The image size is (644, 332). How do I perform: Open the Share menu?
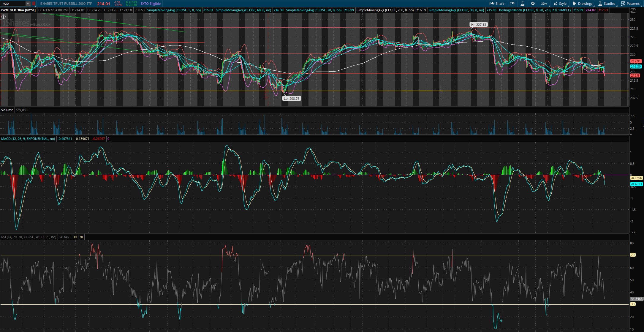click(497, 4)
